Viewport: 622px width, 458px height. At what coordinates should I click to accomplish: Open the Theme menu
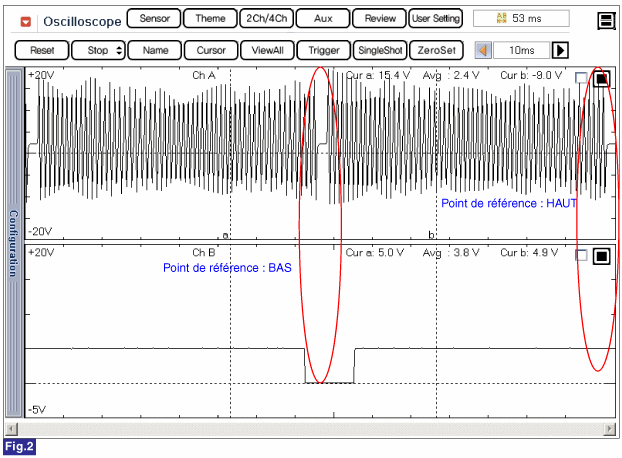[x=210, y=19]
